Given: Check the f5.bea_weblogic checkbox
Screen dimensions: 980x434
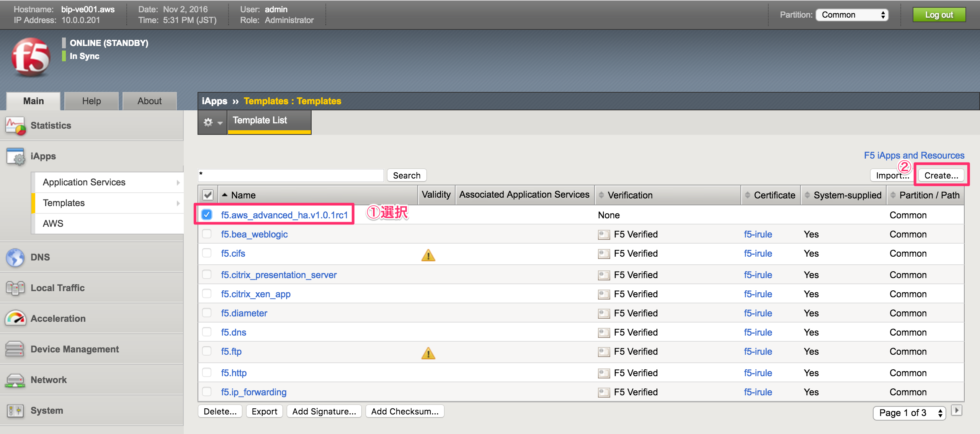Looking at the screenshot, I should point(207,234).
